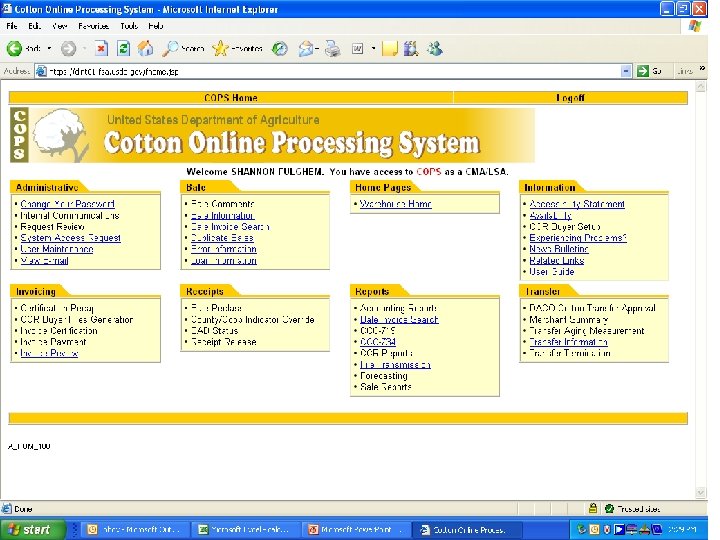Switch to Microsoft Excel taskbar button

coord(247,530)
